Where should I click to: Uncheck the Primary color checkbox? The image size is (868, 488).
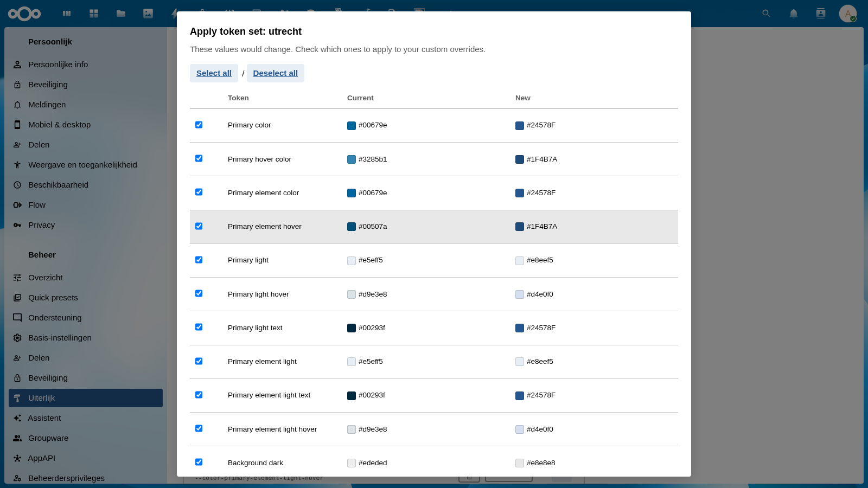click(x=199, y=125)
